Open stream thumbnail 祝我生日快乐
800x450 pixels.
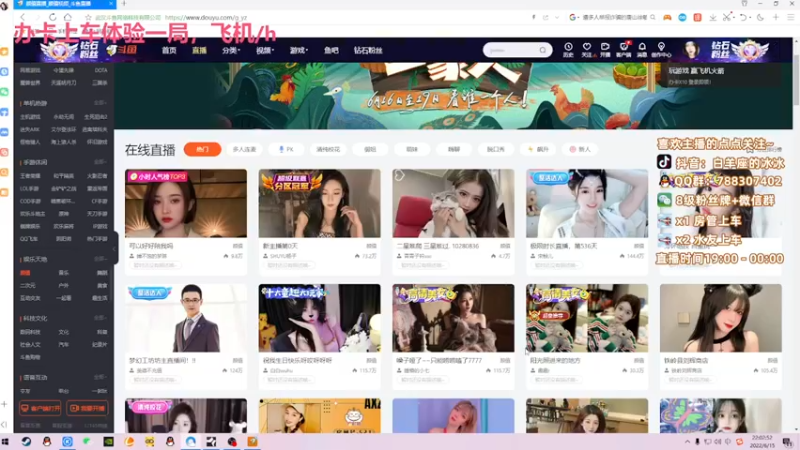[319, 318]
